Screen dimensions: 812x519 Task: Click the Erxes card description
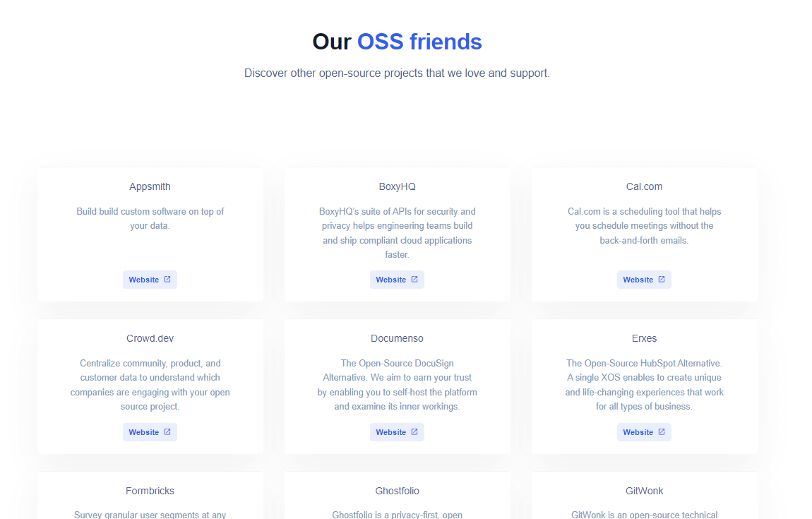click(x=644, y=385)
